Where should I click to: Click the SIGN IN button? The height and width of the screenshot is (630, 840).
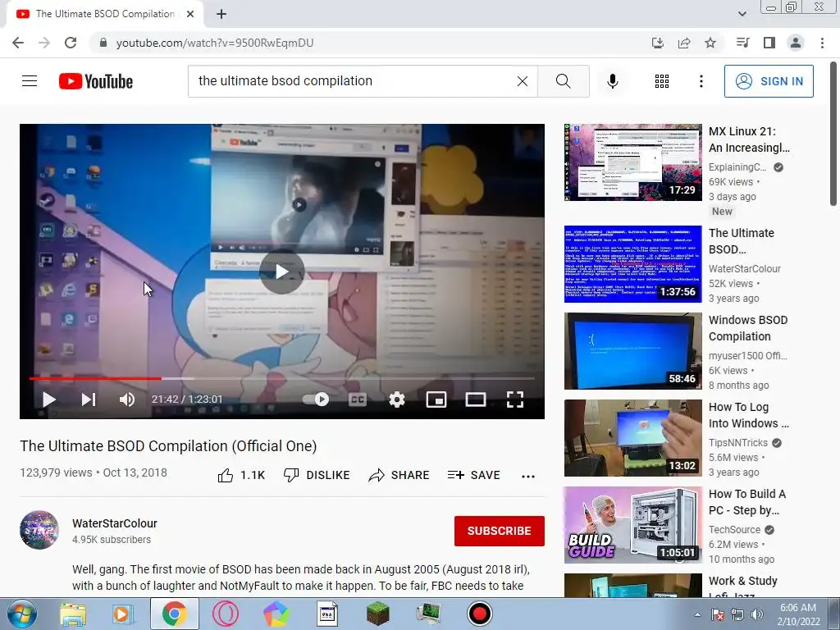pyautogui.click(x=769, y=81)
